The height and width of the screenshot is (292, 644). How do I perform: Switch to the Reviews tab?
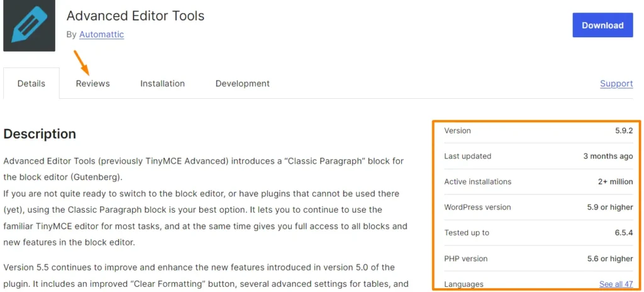coord(93,84)
